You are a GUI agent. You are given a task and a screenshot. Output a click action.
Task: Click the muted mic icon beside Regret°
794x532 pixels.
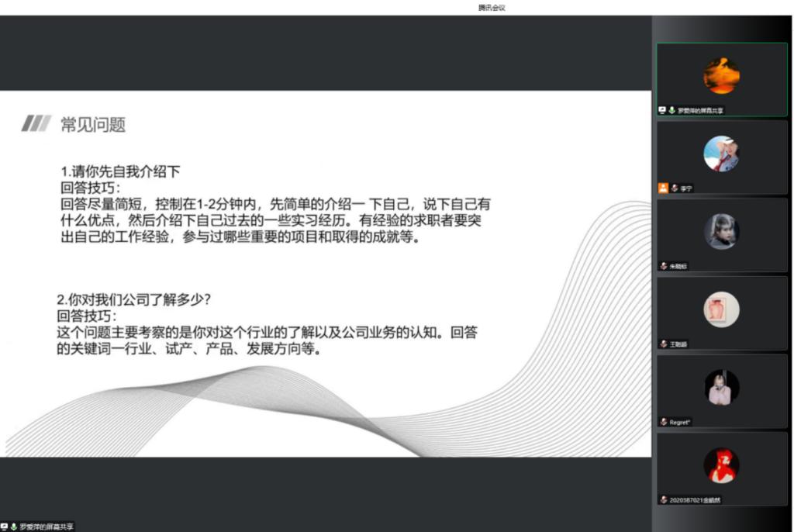coord(664,422)
